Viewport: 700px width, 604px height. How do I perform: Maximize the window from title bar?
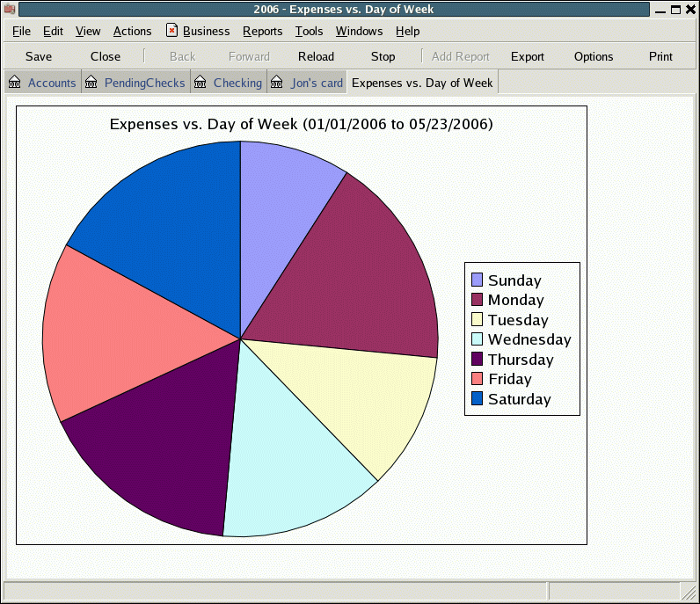675,10
